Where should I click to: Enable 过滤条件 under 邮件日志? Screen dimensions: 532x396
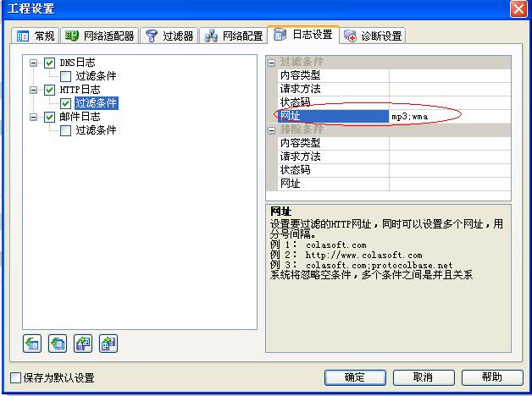65,130
